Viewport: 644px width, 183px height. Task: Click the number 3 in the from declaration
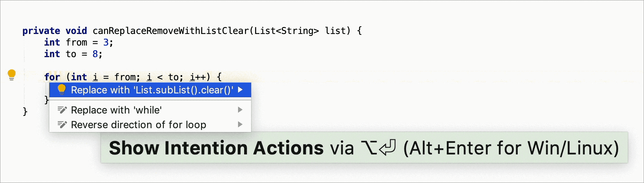tap(106, 42)
